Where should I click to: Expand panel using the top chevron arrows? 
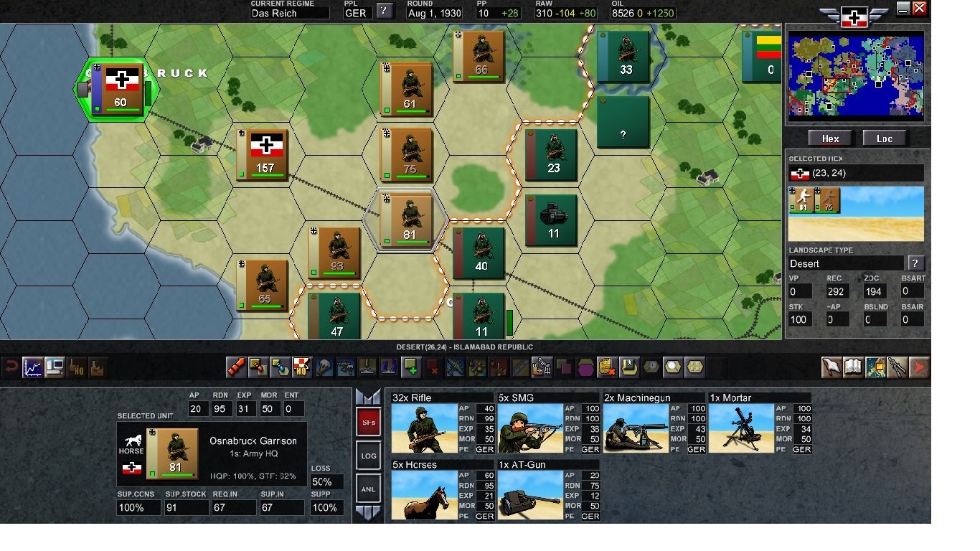click(x=368, y=397)
